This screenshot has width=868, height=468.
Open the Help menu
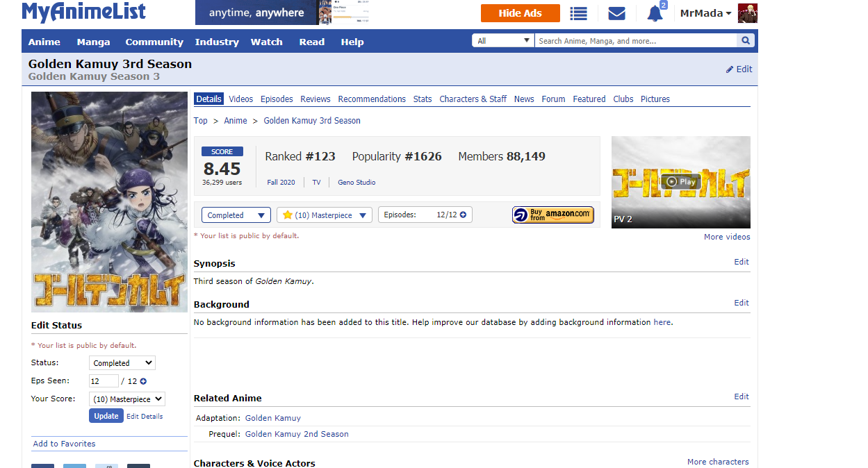352,42
